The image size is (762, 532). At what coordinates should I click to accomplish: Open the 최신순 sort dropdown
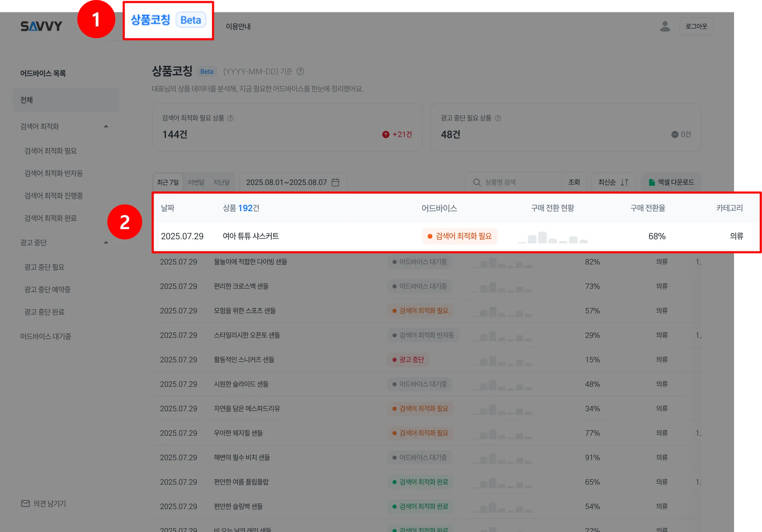613,182
